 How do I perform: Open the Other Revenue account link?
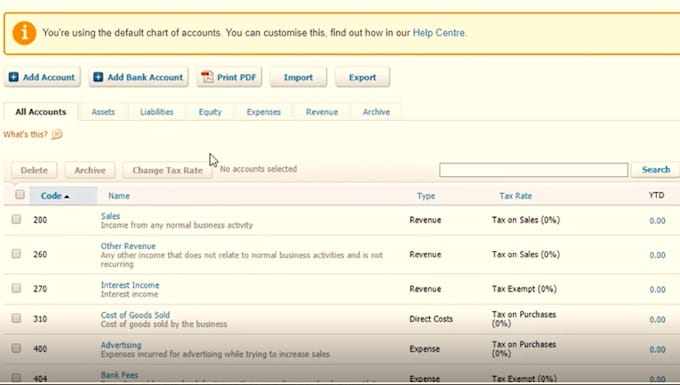128,246
